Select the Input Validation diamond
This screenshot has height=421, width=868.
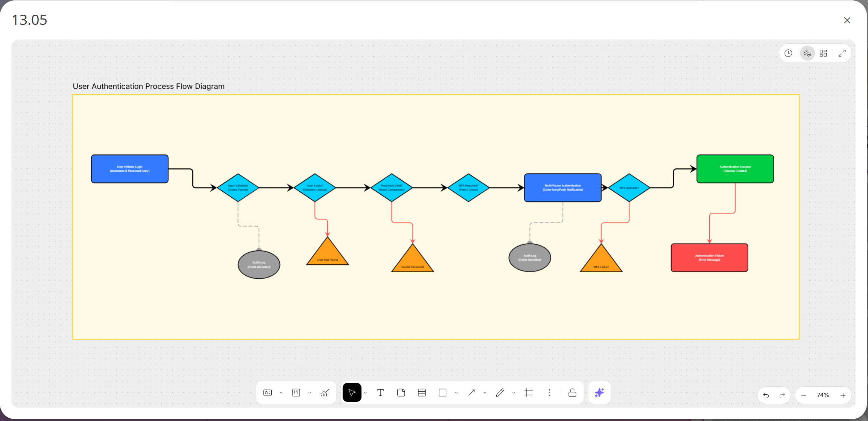coord(238,188)
